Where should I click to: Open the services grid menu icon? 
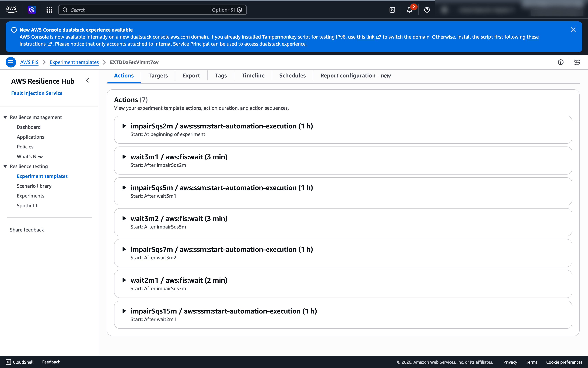pos(49,10)
